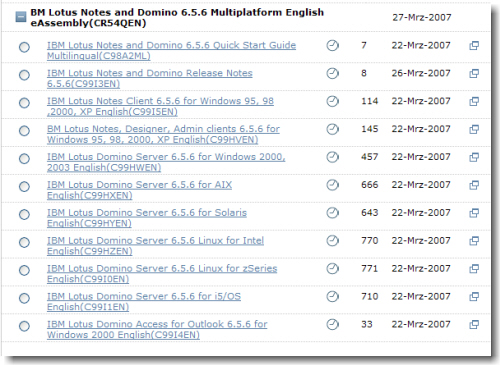
Task: Click the clock icon for Linux for Intel
Action: pyautogui.click(x=332, y=241)
